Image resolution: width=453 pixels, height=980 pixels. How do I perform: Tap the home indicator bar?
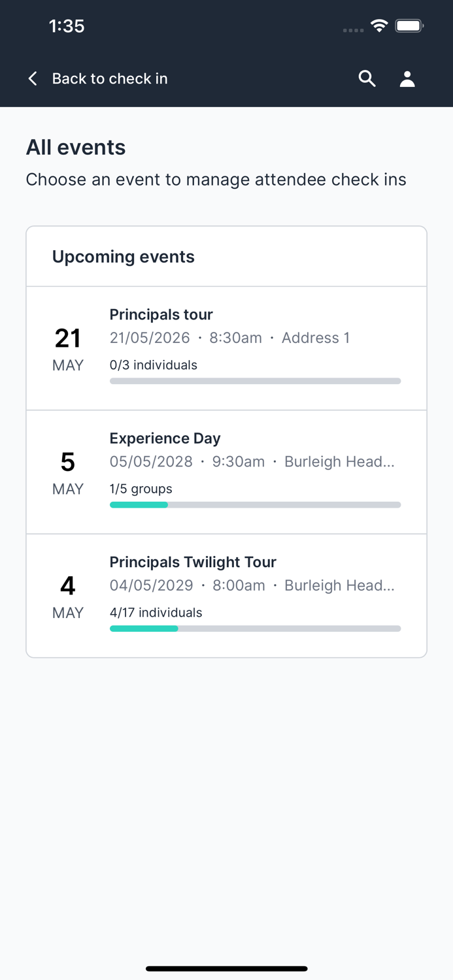pos(226,968)
